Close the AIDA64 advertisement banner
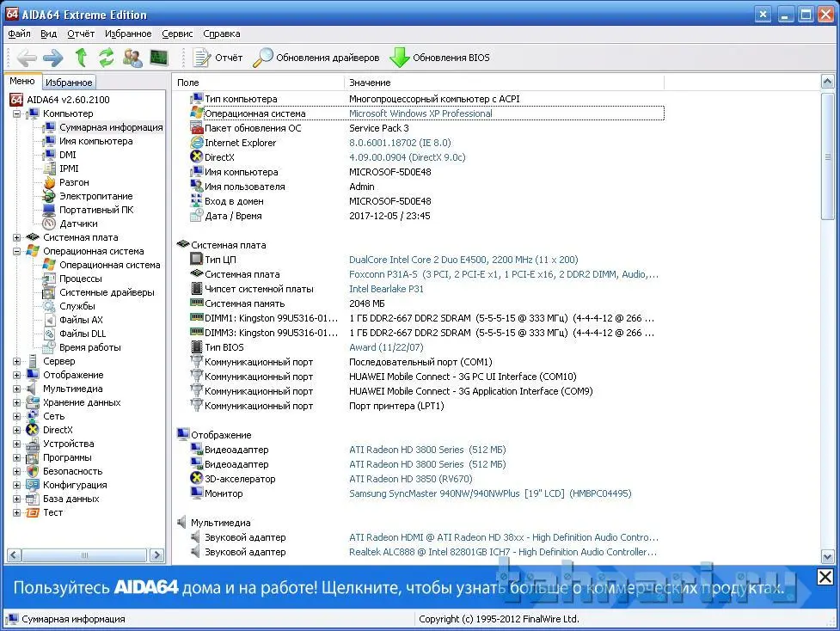Screen dimensions: 840x631 [825, 577]
